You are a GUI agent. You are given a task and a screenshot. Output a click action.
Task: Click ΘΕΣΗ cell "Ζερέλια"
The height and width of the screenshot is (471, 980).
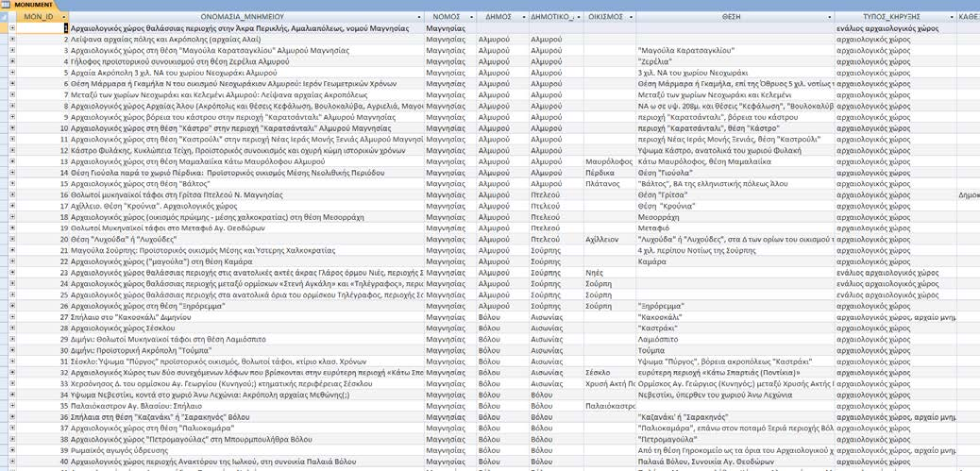[x=735, y=62]
